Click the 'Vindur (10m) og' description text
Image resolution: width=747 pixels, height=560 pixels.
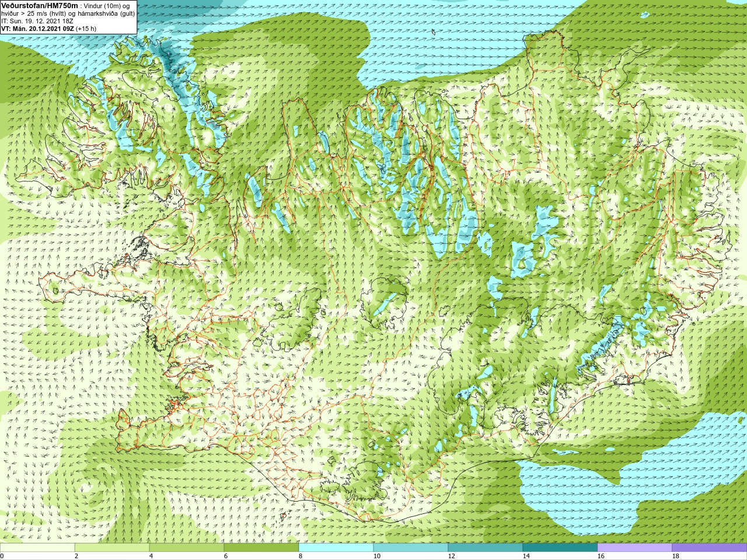108,6
